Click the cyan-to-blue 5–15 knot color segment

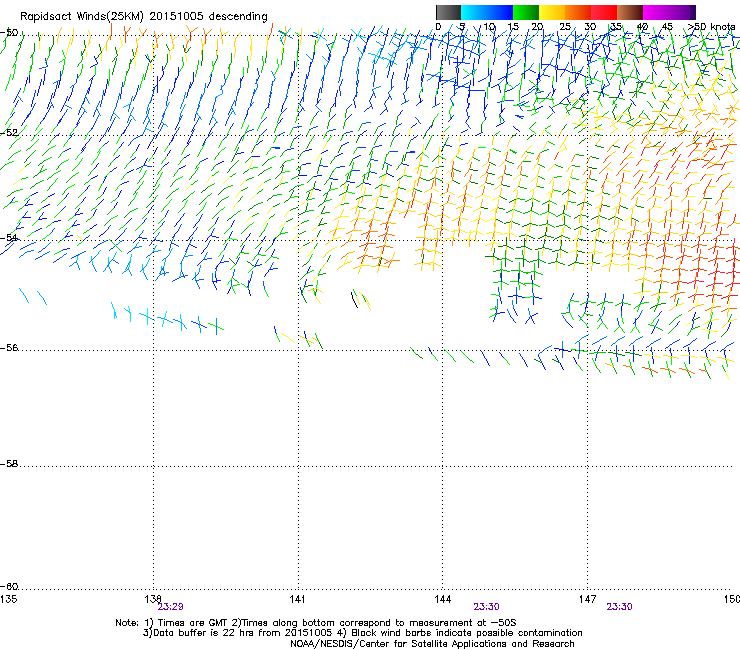coord(487,12)
